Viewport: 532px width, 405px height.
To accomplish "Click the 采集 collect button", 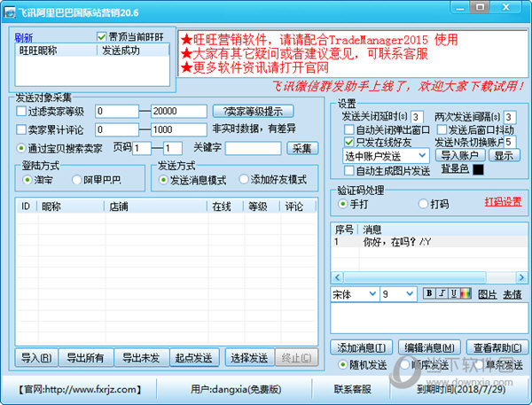I will click(x=302, y=148).
